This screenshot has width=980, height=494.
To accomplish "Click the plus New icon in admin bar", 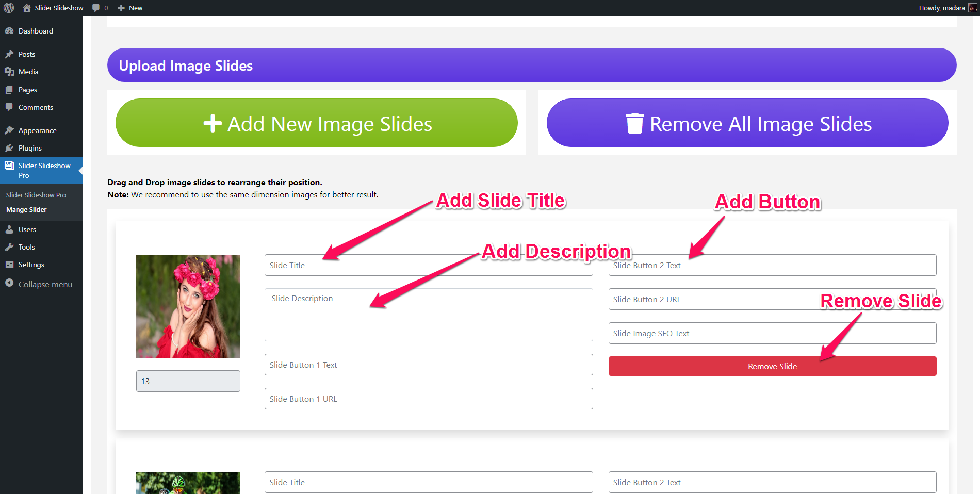I will [x=121, y=8].
